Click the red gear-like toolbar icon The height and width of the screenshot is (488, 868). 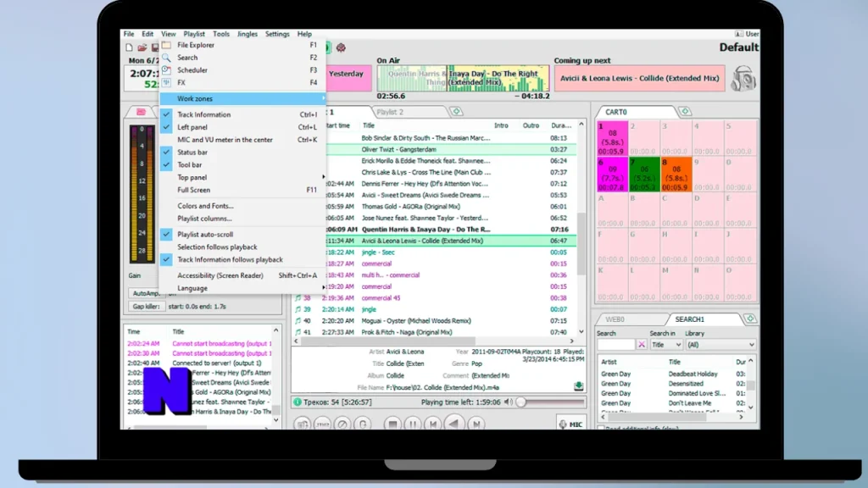tap(341, 47)
